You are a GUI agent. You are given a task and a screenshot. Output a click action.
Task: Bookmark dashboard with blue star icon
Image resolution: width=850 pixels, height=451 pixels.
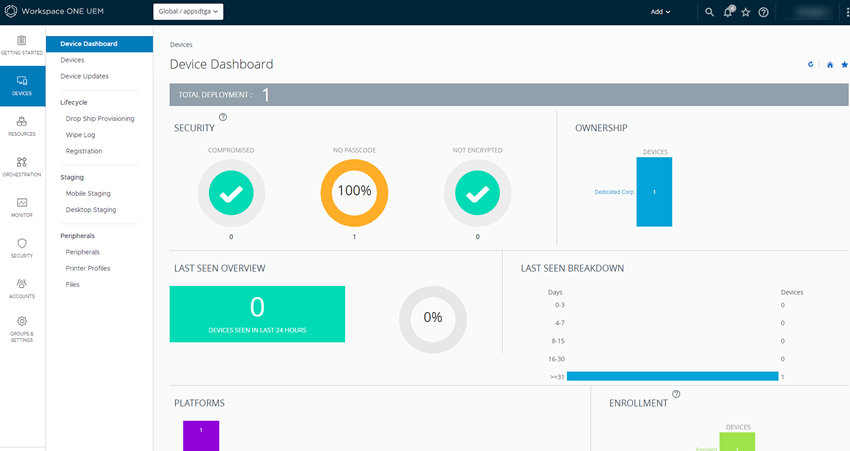[x=844, y=65]
